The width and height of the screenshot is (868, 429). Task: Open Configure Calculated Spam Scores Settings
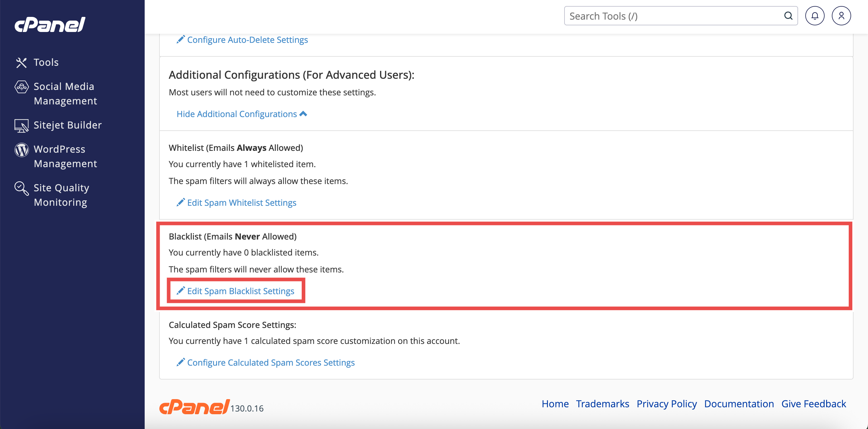pyautogui.click(x=271, y=363)
